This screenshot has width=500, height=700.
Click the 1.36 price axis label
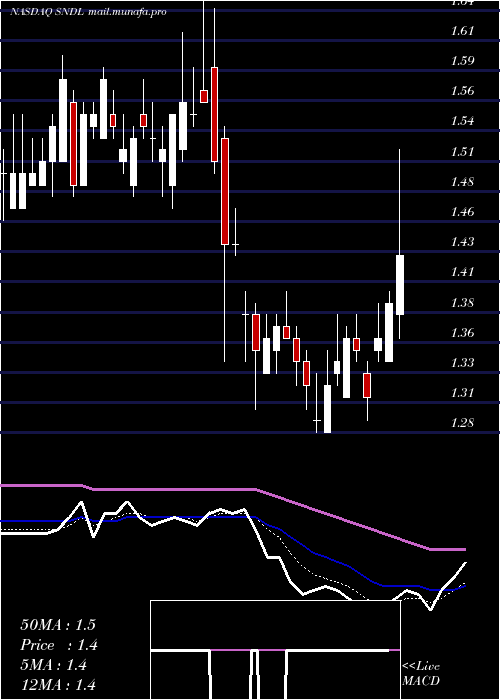coord(462,333)
